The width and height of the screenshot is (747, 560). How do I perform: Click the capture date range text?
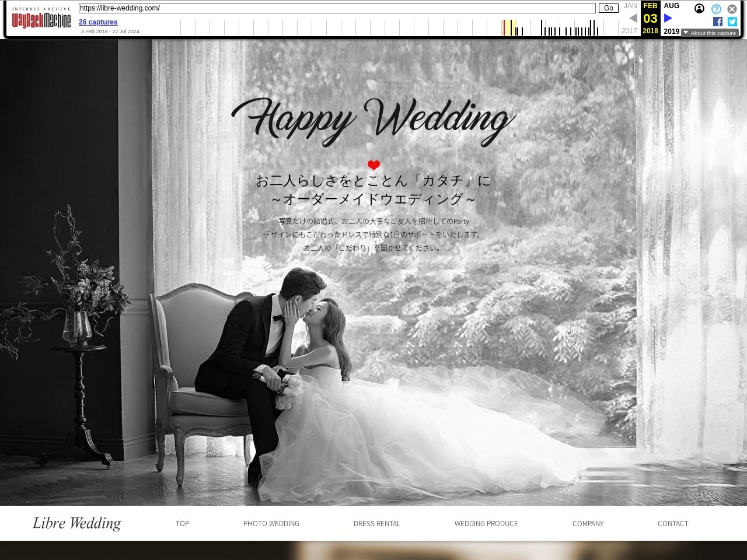[110, 32]
